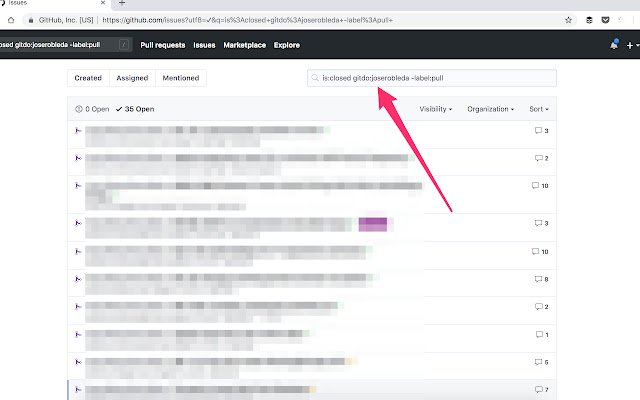Click the 1 comment link on an issue

(x=542, y=335)
